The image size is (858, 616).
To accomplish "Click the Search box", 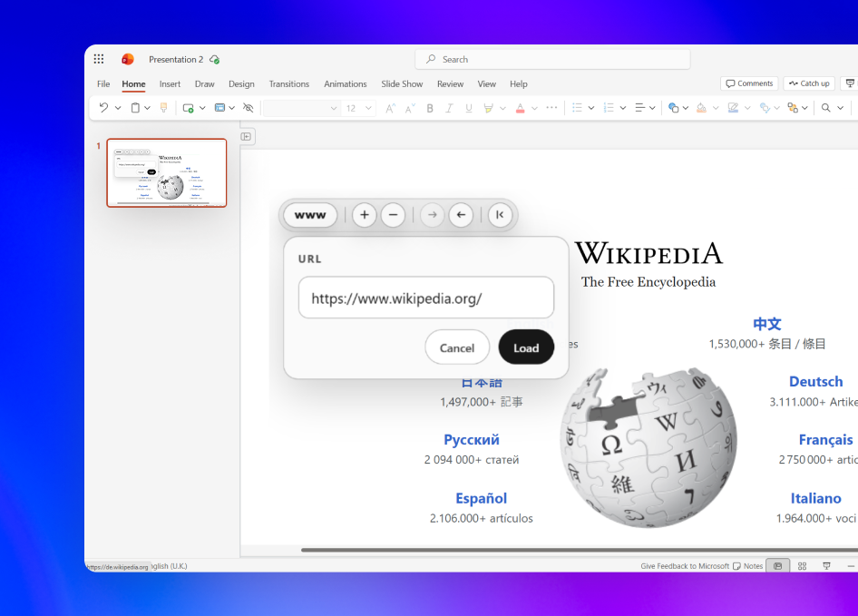I will [x=552, y=59].
